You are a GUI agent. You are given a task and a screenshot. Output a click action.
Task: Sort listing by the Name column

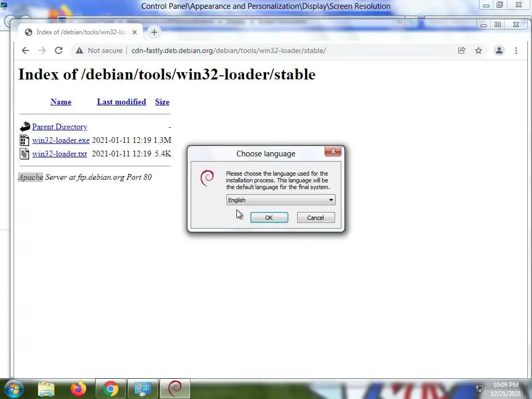click(x=61, y=102)
